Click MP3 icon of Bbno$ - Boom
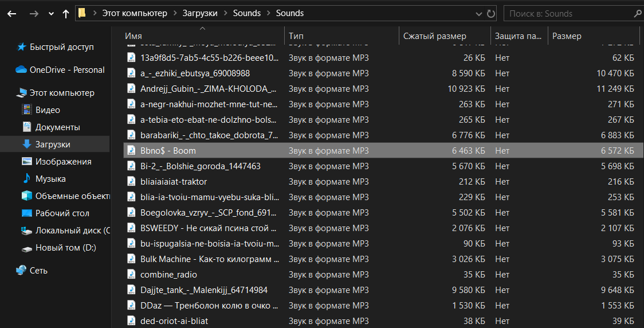The image size is (644, 328). point(131,151)
